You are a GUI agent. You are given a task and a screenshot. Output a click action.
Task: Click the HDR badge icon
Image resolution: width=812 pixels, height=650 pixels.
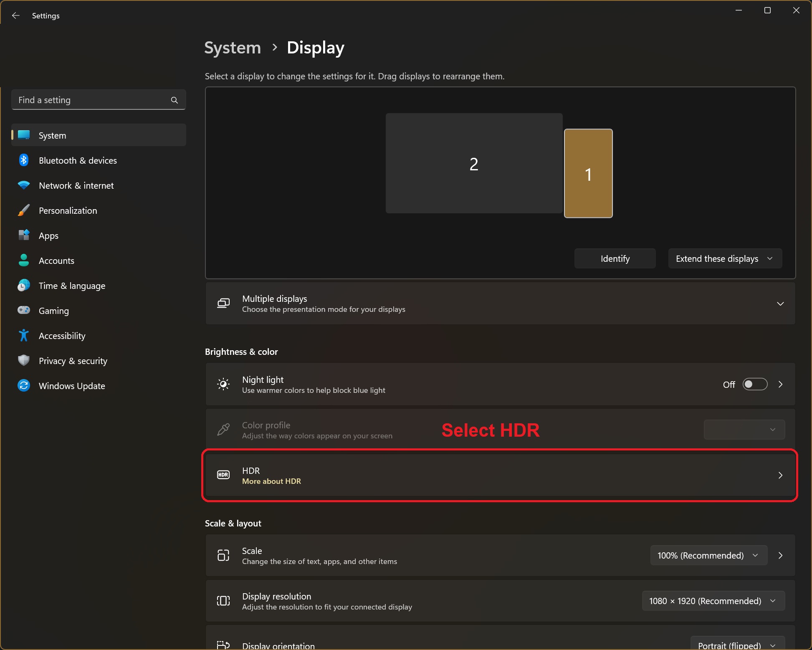click(223, 475)
